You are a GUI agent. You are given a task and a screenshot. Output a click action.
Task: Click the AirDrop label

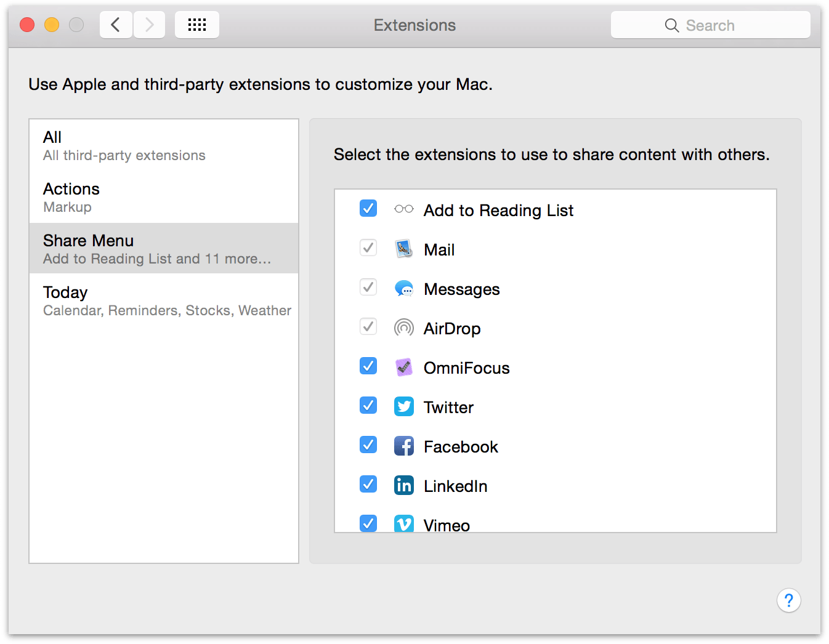(x=452, y=329)
